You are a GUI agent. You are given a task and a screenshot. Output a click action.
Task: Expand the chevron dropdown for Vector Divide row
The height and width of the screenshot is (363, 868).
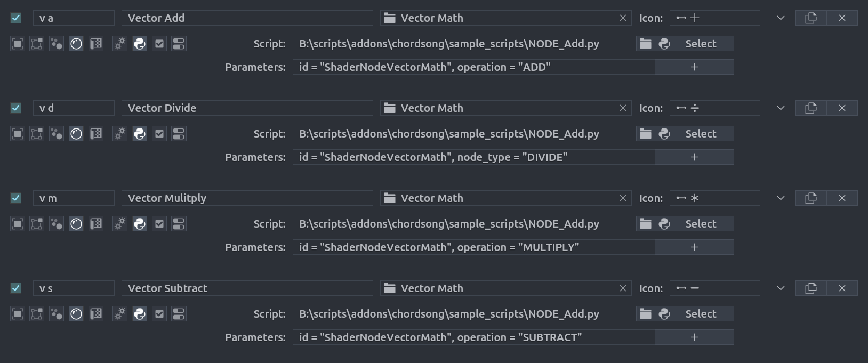click(x=781, y=108)
